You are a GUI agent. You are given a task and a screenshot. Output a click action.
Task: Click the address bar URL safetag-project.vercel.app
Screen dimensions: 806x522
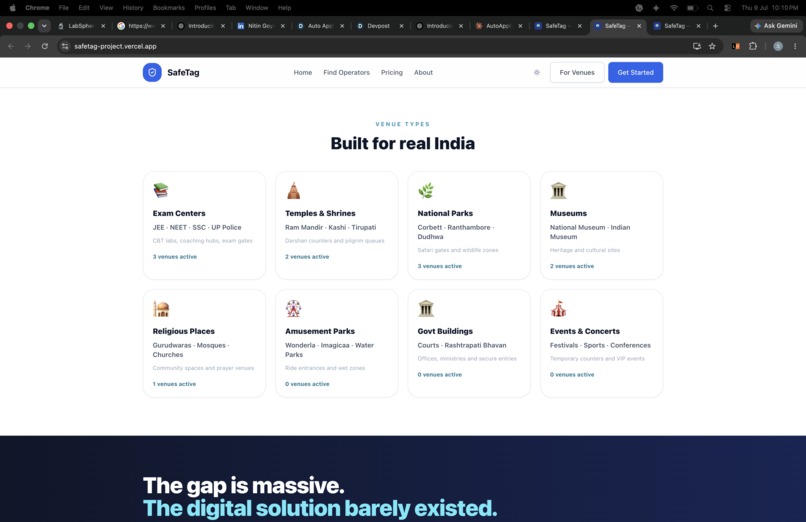point(115,46)
